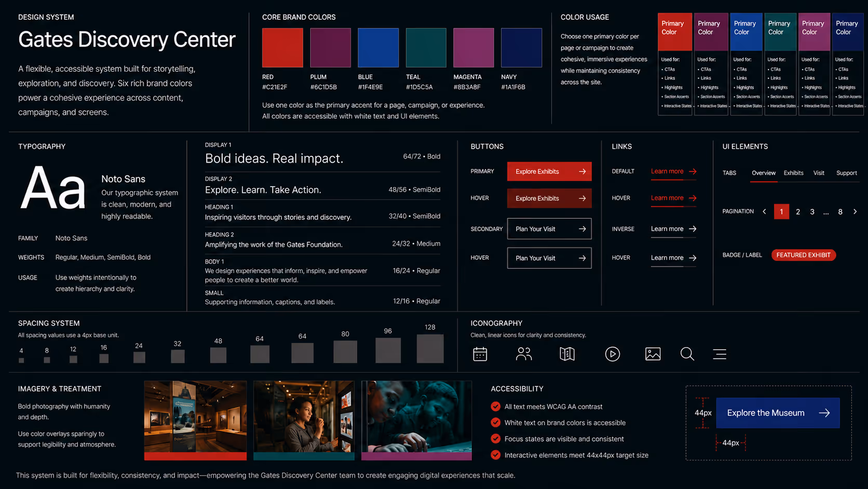Image resolution: width=868 pixels, height=489 pixels.
Task: Select the Magenta brand color swatch
Action: [x=473, y=48]
